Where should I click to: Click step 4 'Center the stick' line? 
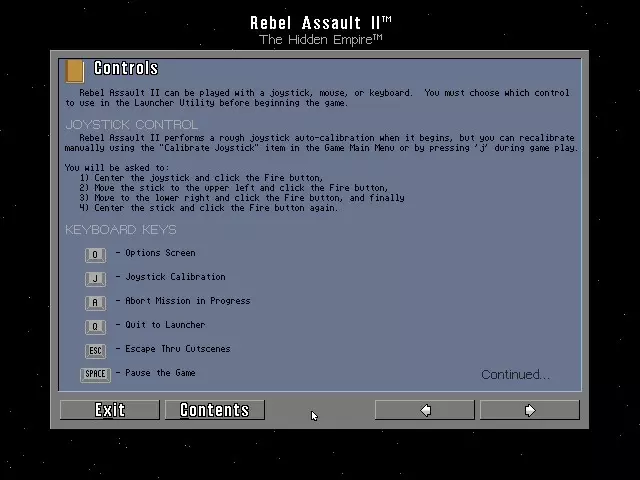[209, 208]
